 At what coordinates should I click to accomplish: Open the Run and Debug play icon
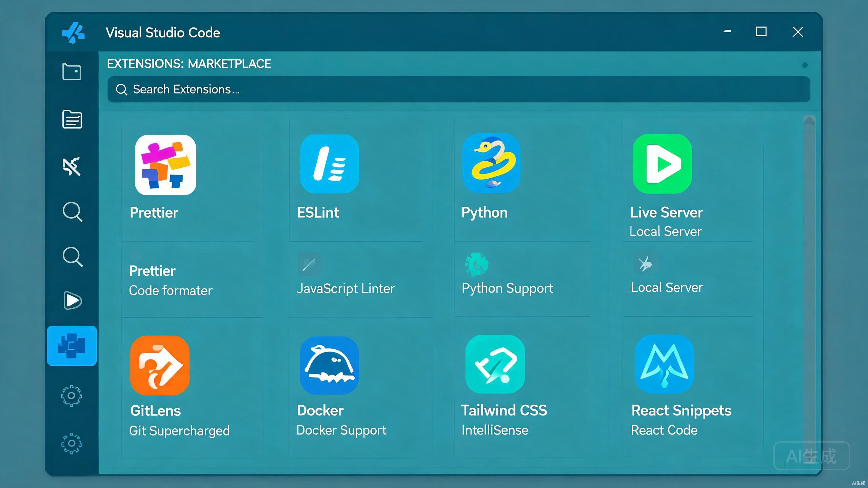(x=72, y=301)
